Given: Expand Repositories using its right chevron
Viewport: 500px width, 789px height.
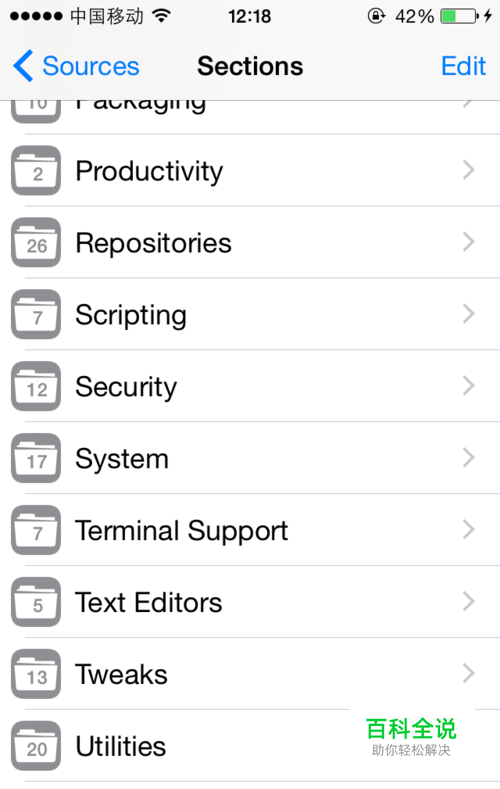Looking at the screenshot, I should click(468, 242).
